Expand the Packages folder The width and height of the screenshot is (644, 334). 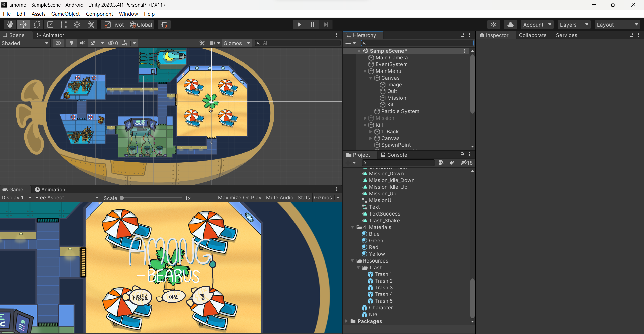(x=346, y=321)
